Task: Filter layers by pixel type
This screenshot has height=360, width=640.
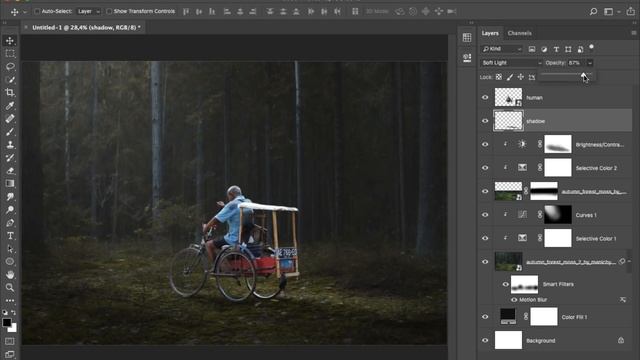Action: 532,49
